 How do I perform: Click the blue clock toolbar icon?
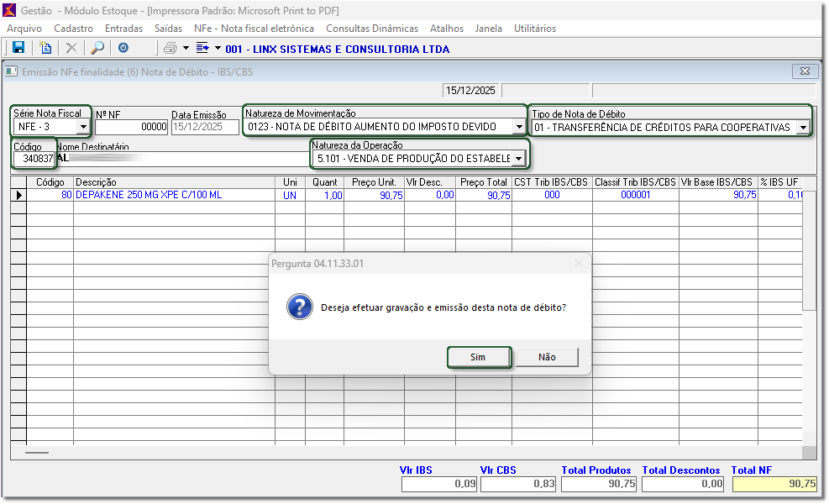pos(123,48)
